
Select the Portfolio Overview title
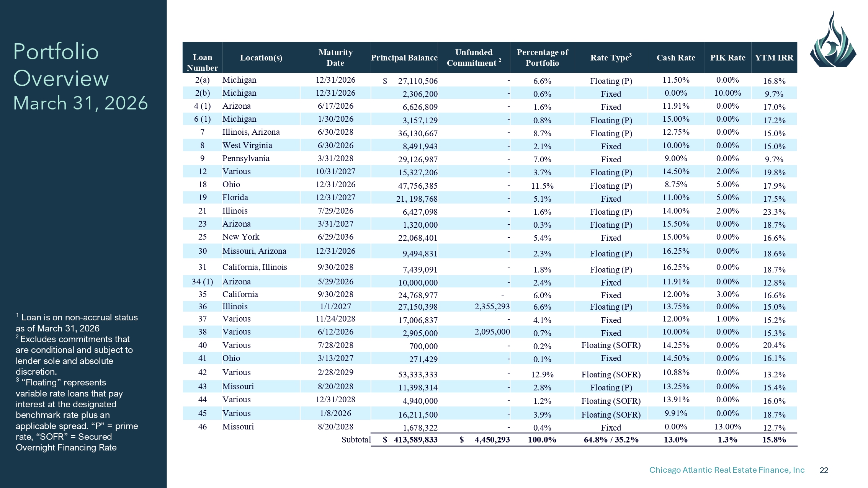click(x=61, y=65)
